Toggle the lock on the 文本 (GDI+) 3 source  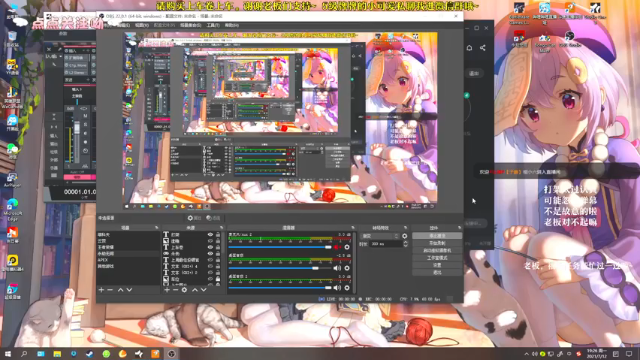coord(218,272)
